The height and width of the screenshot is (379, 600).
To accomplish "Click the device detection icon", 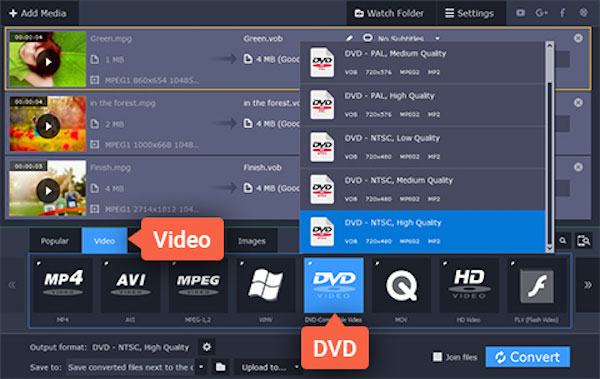I will (x=584, y=241).
